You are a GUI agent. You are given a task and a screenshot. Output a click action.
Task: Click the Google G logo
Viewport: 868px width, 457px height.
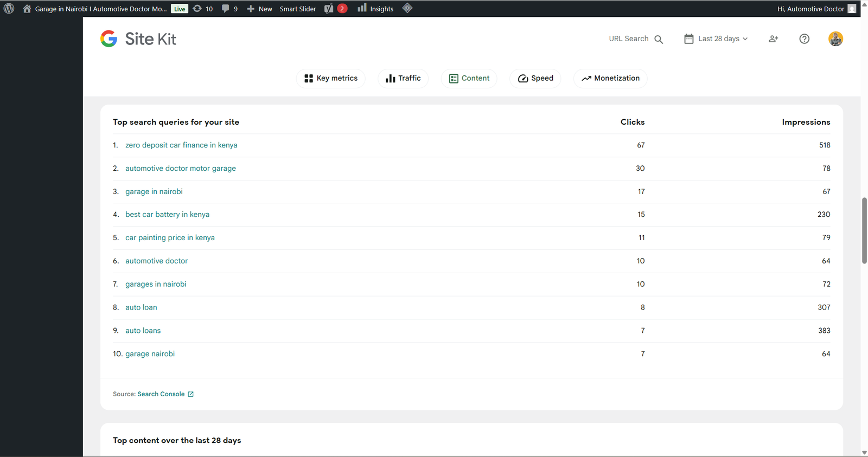[109, 38]
